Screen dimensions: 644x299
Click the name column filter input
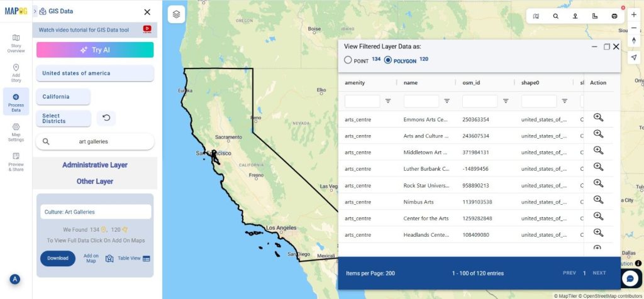coord(421,101)
